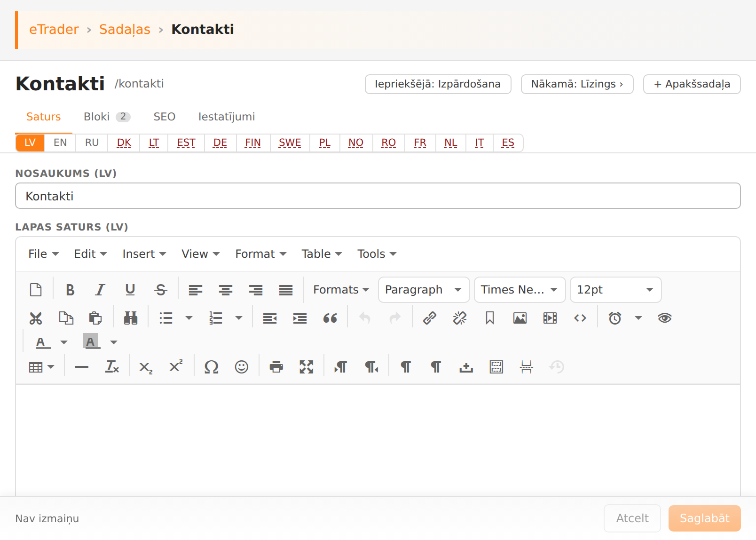Toggle center text alignment
This screenshot has height=540, width=756.
tap(226, 290)
